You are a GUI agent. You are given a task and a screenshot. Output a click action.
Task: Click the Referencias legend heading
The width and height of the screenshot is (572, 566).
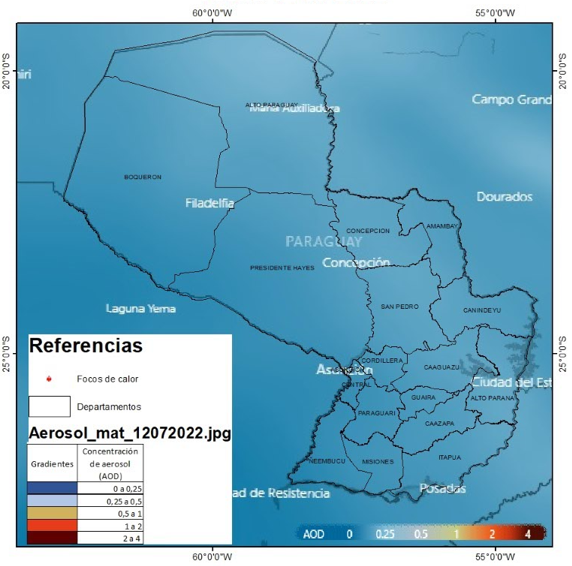click(86, 345)
